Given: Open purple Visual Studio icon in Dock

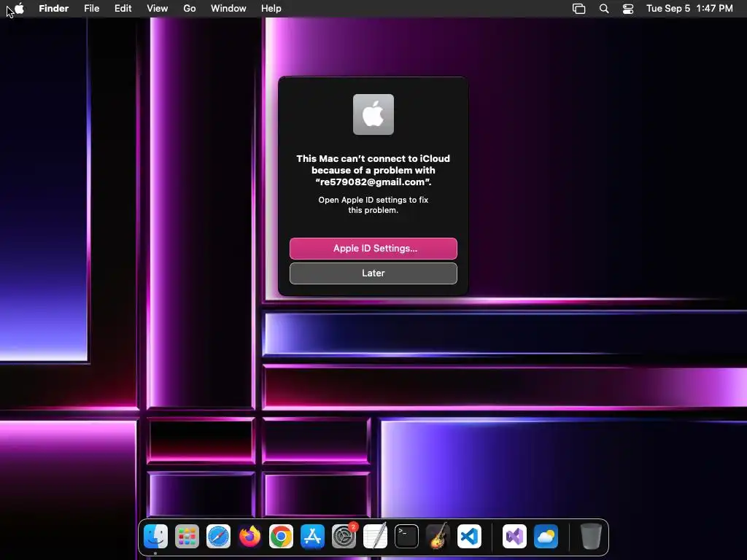Looking at the screenshot, I should click(514, 537).
